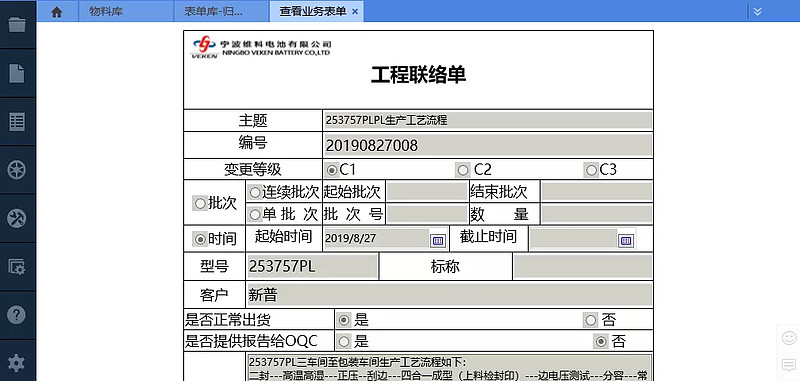Open the window settings icon in sidebar

point(17,267)
